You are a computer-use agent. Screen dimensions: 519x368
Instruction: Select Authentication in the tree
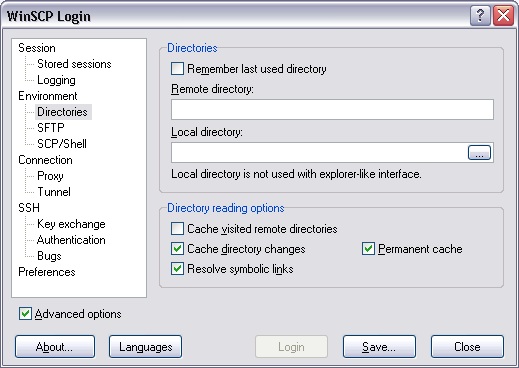(71, 240)
